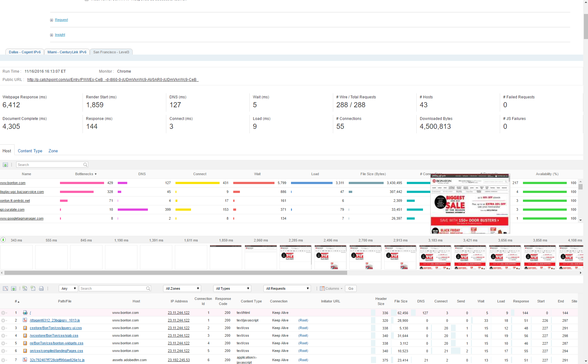588x364 pixels.
Task: Click the JS file icon in row 2
Action: [x=25, y=320]
